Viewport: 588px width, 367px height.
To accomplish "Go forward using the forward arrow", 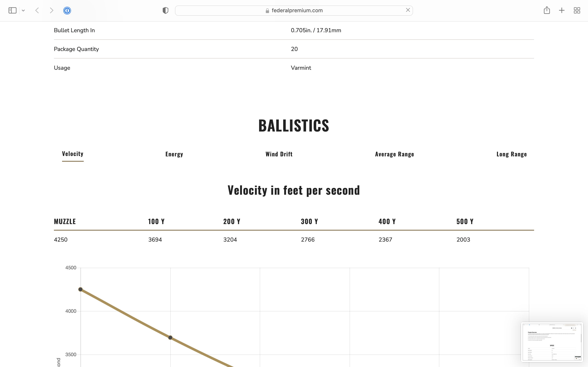I will pyautogui.click(x=51, y=10).
